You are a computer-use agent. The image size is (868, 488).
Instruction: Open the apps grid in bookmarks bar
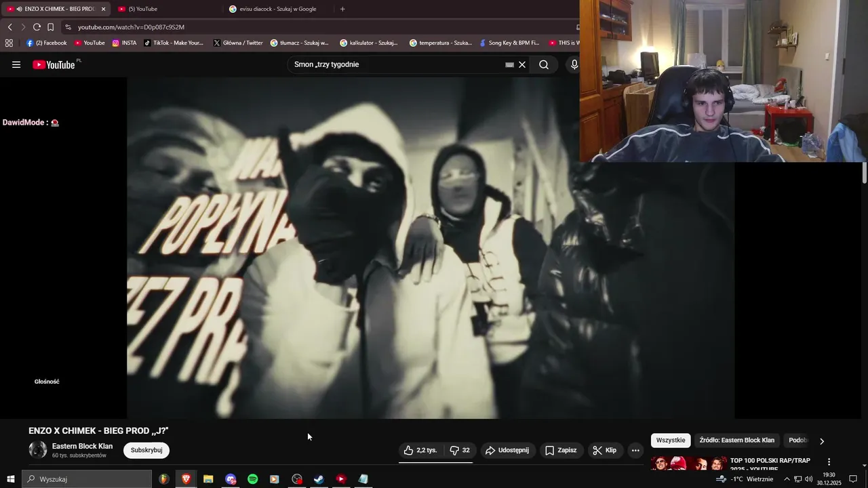click(9, 43)
